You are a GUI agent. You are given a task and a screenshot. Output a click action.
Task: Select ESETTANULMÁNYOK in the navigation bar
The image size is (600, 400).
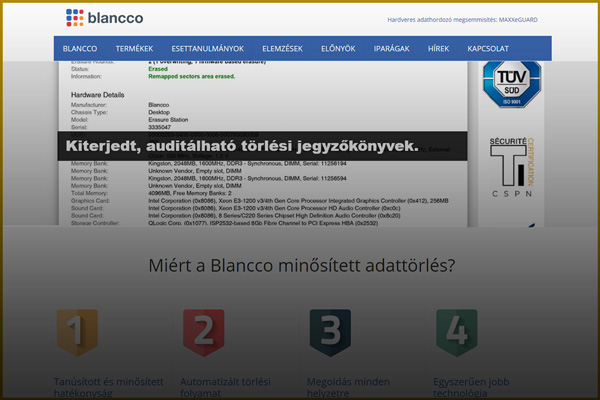[207, 49]
